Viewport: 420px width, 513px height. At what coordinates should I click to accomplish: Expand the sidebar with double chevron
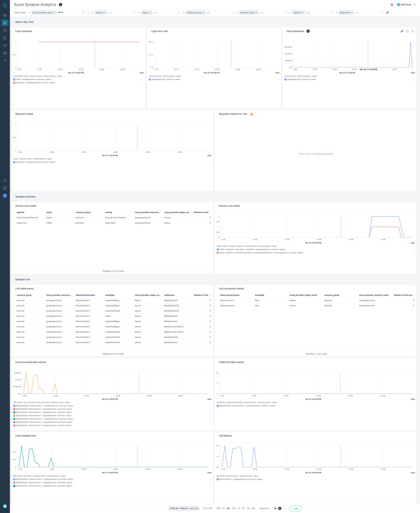pyautogui.click(x=5, y=61)
